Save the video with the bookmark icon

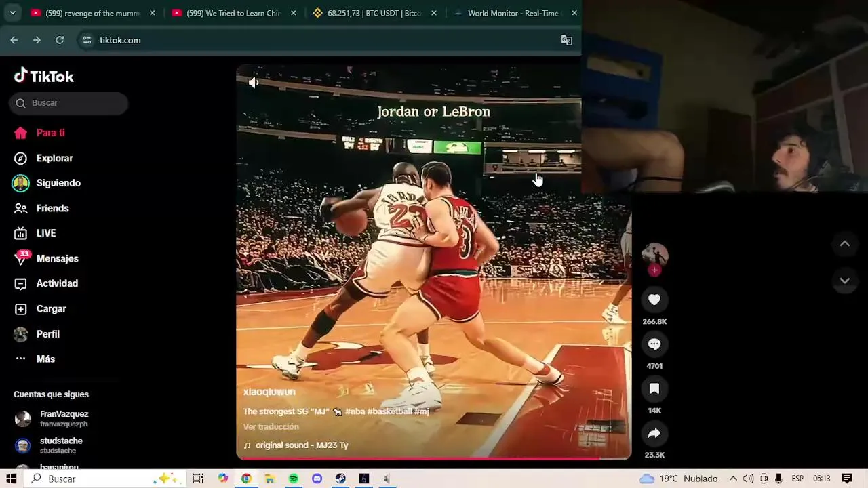click(x=654, y=389)
